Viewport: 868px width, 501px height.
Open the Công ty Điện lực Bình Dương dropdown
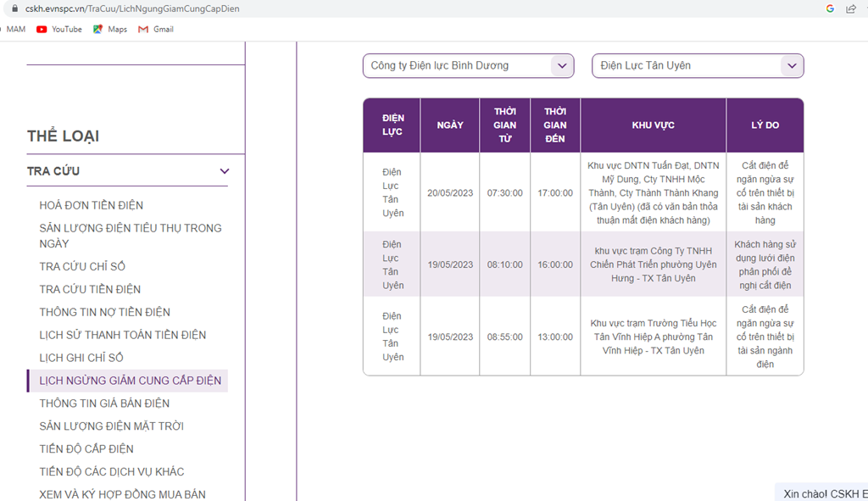tap(468, 65)
